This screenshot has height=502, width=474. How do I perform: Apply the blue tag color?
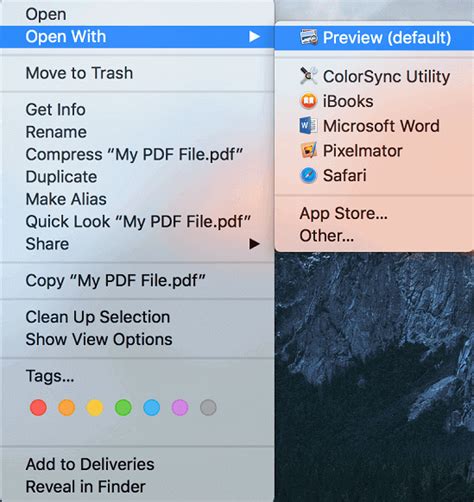click(x=152, y=407)
